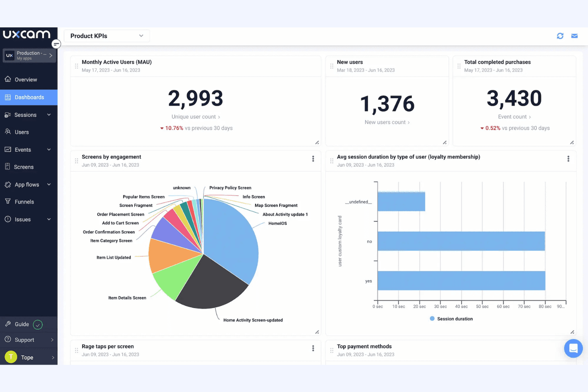Open the Funnels menu item

click(x=29, y=202)
